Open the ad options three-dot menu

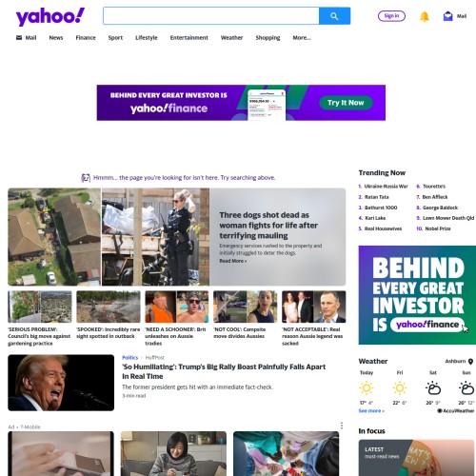(x=342, y=426)
